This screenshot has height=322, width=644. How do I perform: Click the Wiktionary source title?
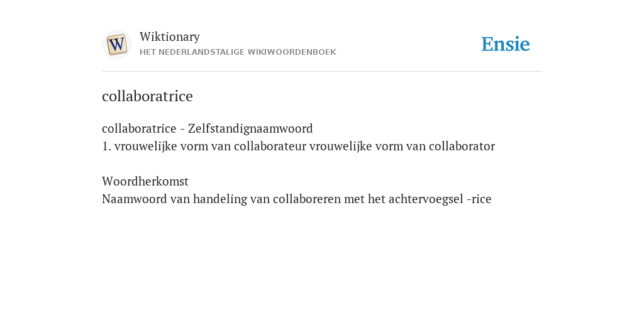170,36
